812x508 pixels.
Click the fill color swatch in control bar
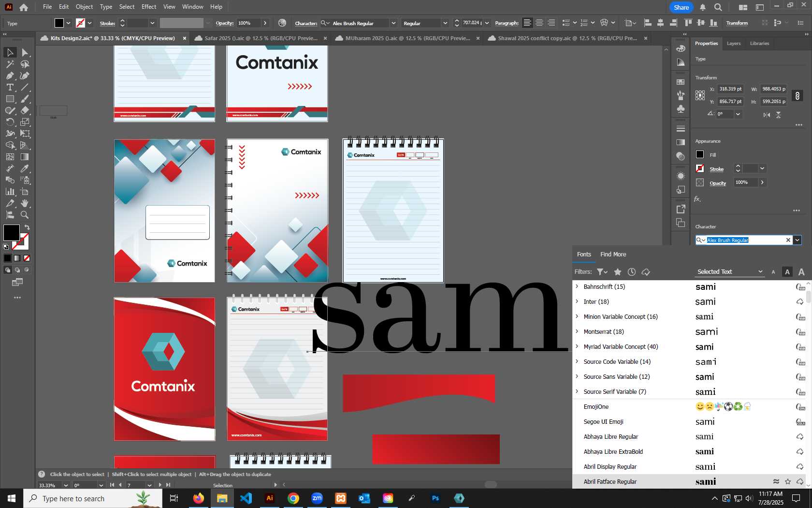coord(59,23)
